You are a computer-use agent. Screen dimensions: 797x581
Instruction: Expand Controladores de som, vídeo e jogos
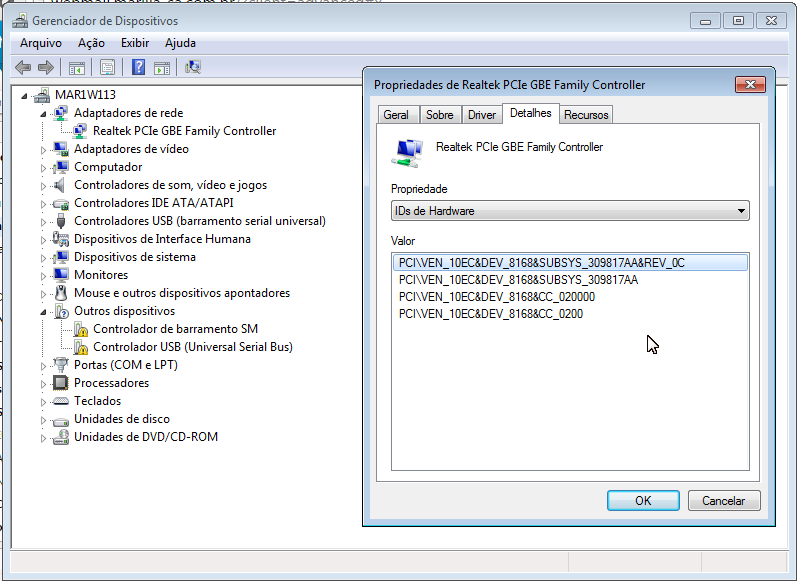tap(43, 186)
